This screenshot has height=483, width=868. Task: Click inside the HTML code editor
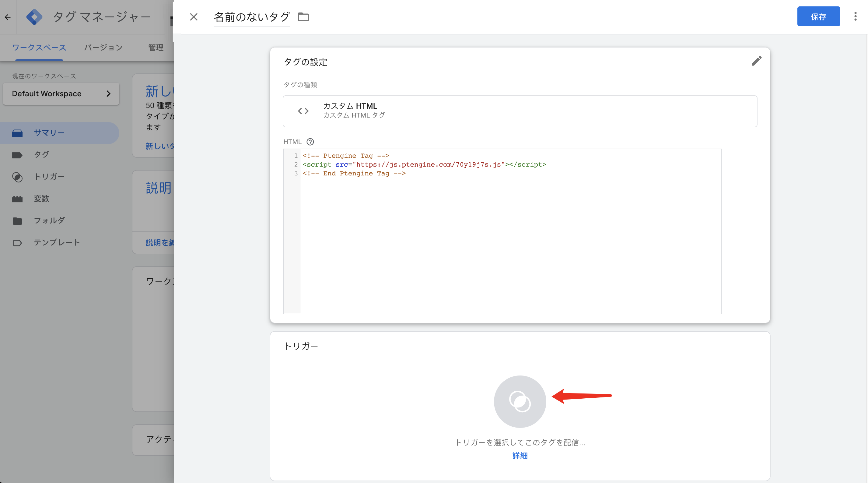[x=502, y=231]
